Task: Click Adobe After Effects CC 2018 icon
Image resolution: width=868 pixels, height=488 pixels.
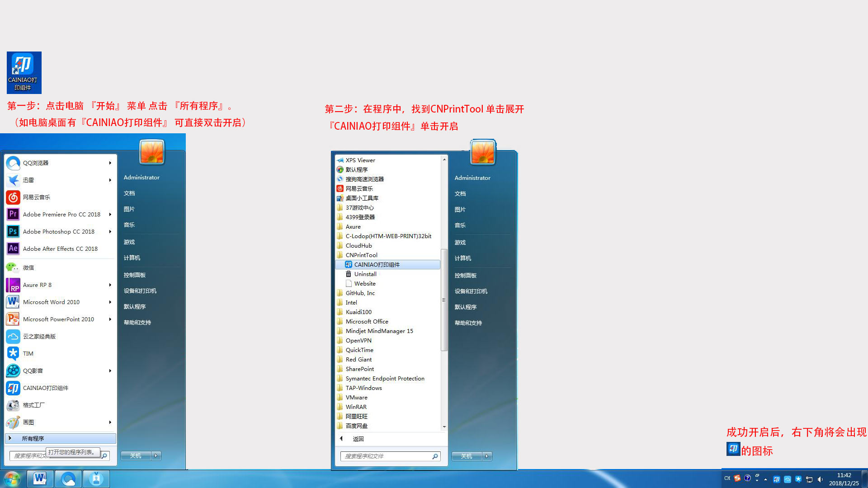Action: pos(13,249)
